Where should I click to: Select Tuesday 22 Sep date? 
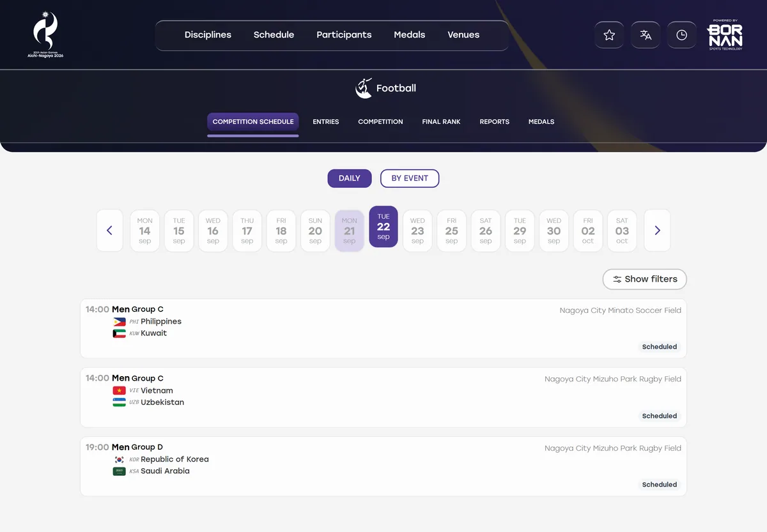(x=383, y=227)
